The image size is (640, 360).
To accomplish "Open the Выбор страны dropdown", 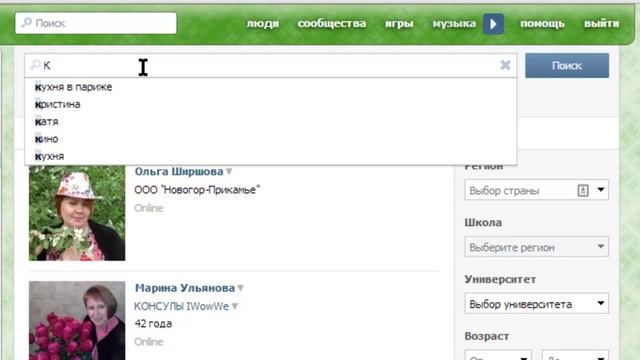I will click(536, 190).
